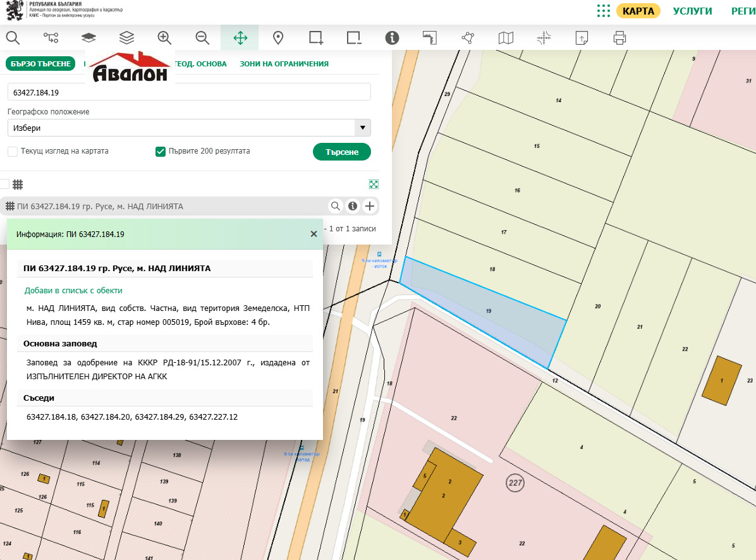Click the magnifier search tool in toolbar
The image size is (756, 560).
click(13, 38)
